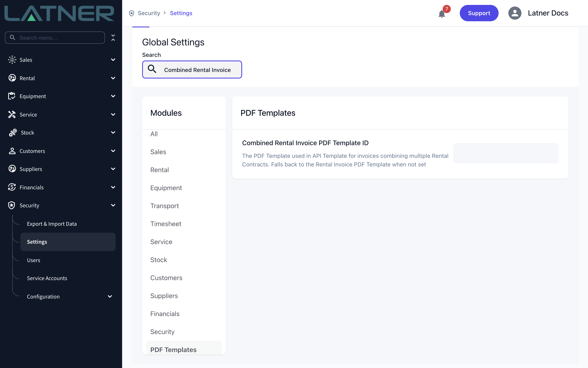Click the Equipment clipboard icon
Screen dimensions: 588x368
12,96
